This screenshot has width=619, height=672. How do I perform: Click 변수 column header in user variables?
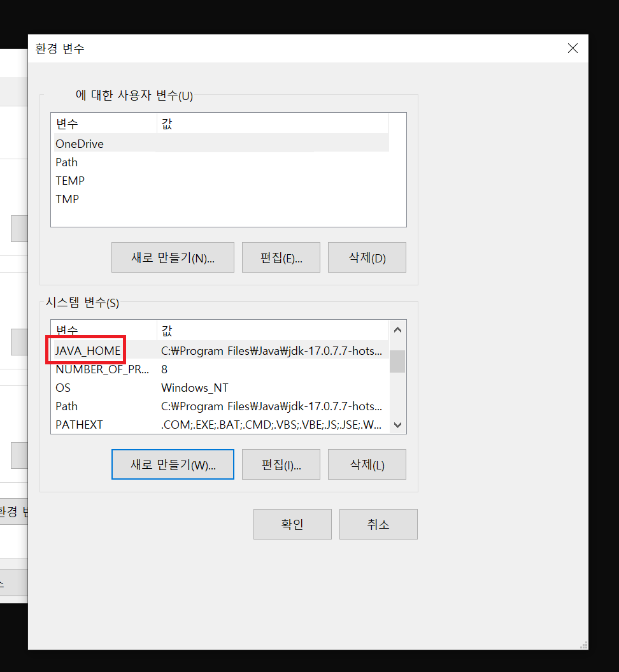pos(104,124)
